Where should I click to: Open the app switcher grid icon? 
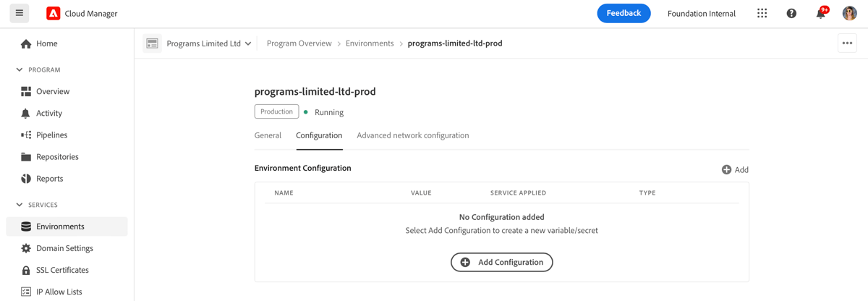pos(762,13)
